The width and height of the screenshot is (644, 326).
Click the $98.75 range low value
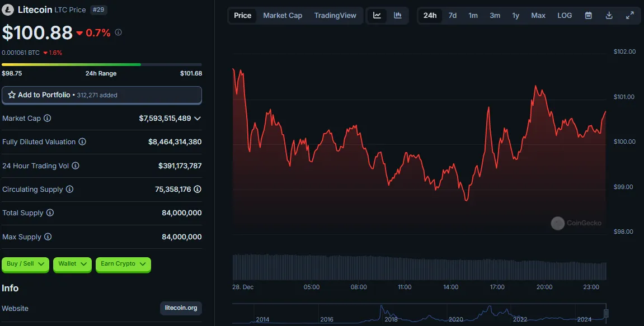tap(12, 73)
